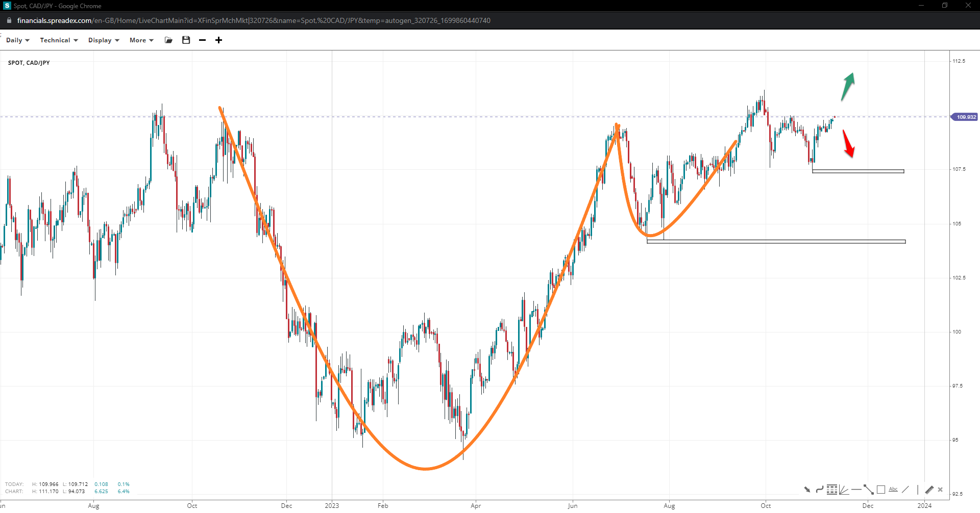
Task: Open the More menu
Action: point(141,40)
